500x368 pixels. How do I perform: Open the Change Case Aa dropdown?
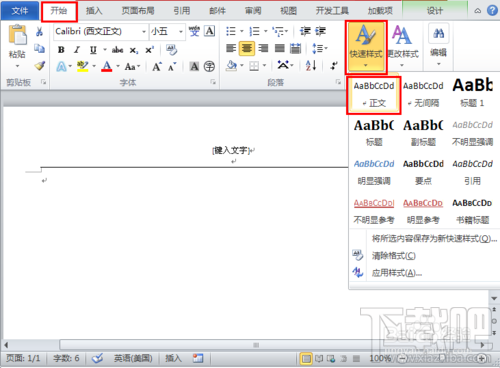132,67
